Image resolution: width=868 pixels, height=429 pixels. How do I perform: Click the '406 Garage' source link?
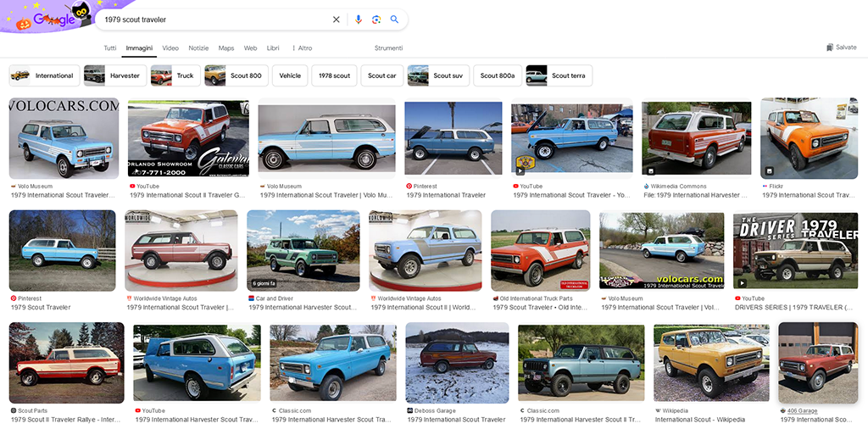coord(802,410)
